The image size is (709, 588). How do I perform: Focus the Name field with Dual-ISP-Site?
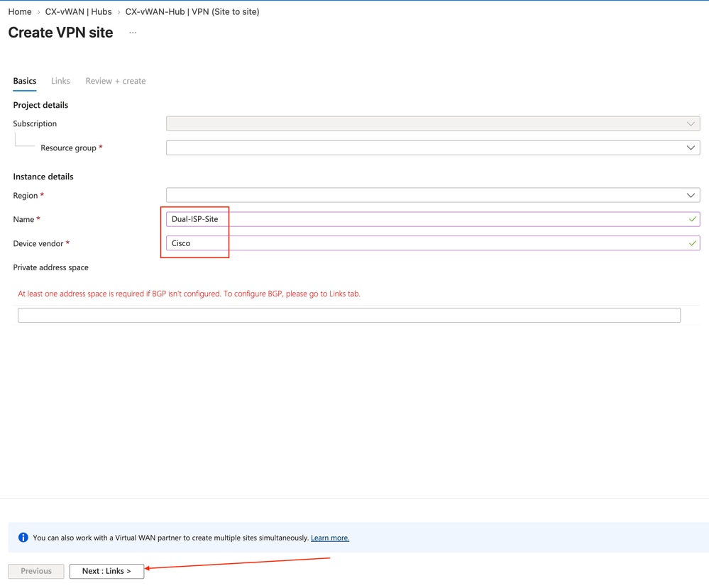[433, 218]
